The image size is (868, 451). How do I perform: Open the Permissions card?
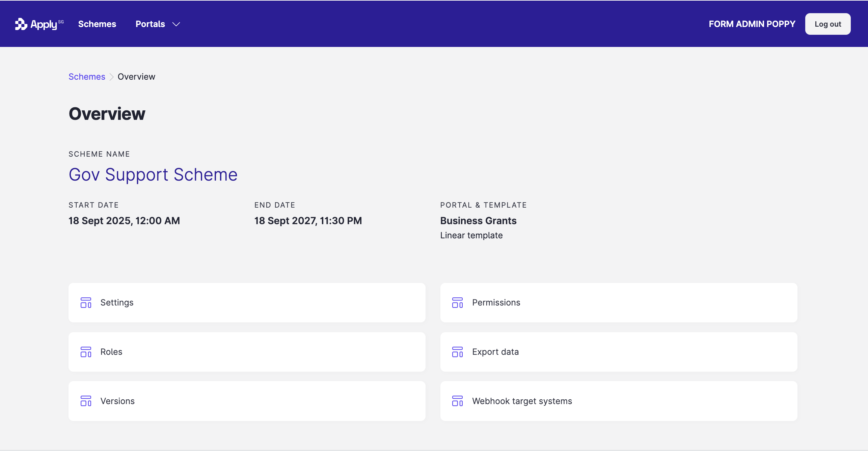[x=618, y=302]
